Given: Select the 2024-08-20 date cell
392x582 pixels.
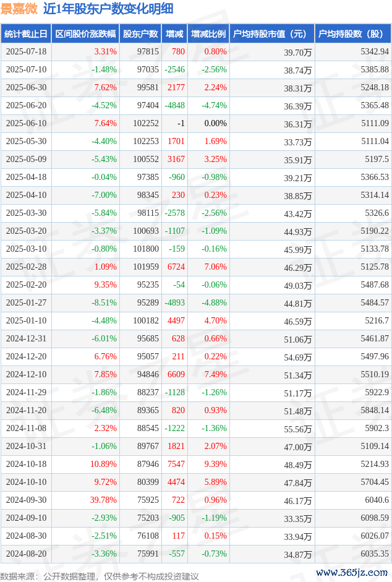Looking at the screenshot, I should pyautogui.click(x=26, y=554).
